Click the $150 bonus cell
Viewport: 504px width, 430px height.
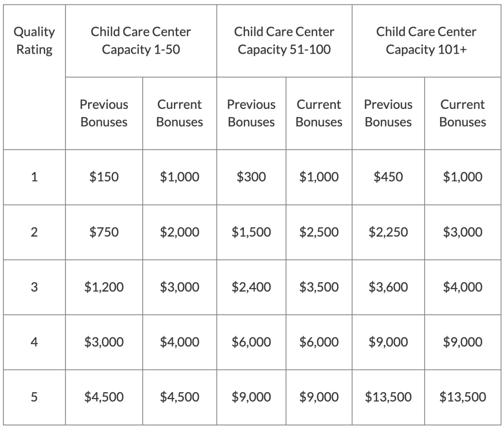[104, 177]
